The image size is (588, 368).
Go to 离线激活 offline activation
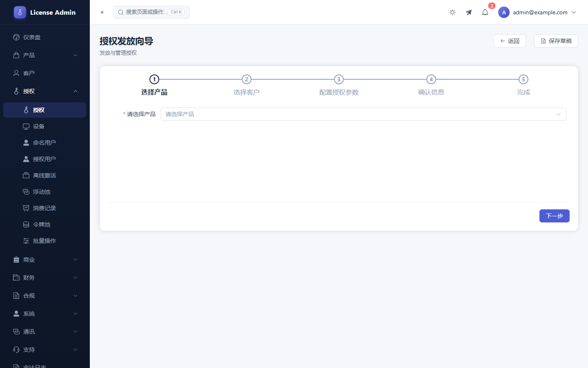pos(45,175)
